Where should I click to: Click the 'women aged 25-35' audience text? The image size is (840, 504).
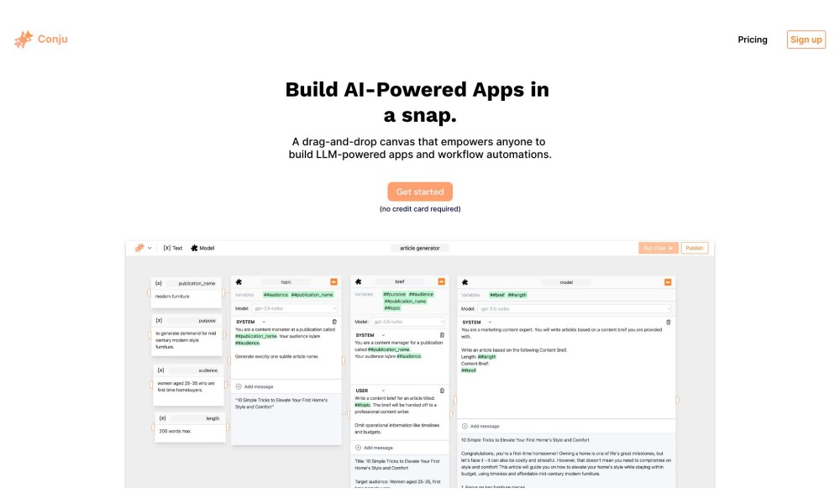tap(186, 386)
